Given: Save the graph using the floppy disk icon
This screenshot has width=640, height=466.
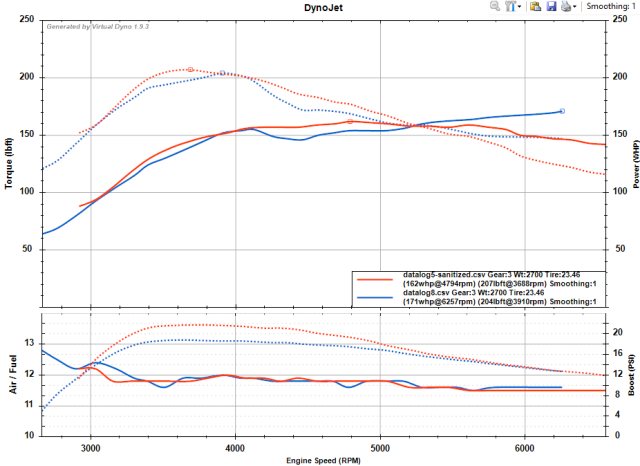Looking at the screenshot, I should coord(550,6).
